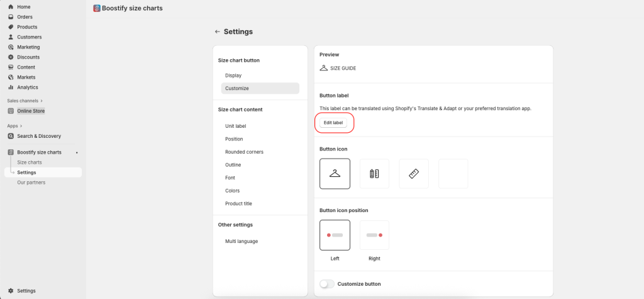Image resolution: width=644 pixels, height=299 pixels.
Task: Click the Button label heading
Action: [x=334, y=96]
